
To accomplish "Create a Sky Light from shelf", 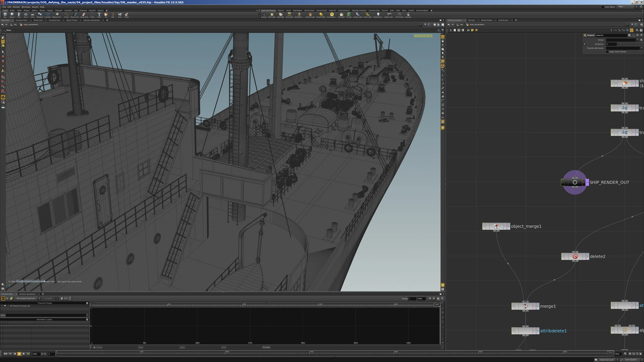I will (x=341, y=15).
